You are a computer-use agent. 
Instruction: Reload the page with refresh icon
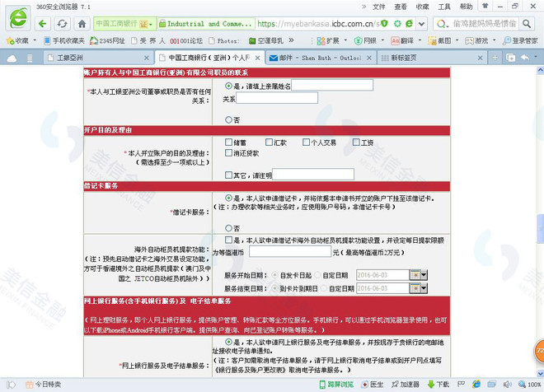62,24
